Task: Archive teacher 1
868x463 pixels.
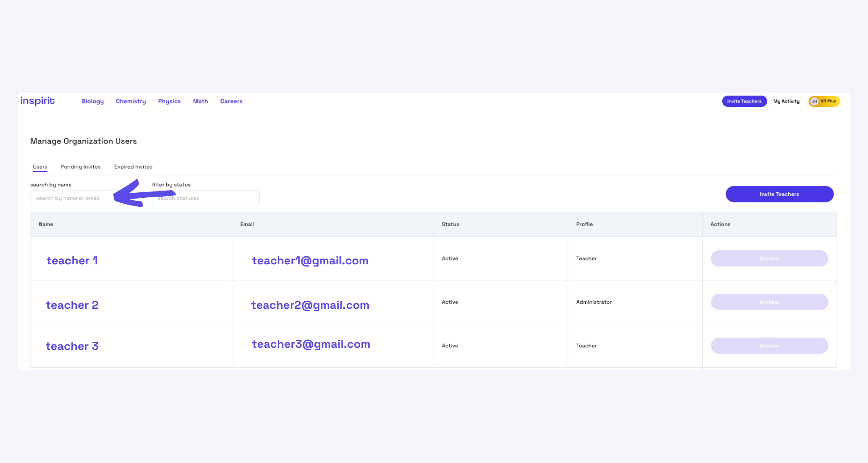Action: pos(769,258)
